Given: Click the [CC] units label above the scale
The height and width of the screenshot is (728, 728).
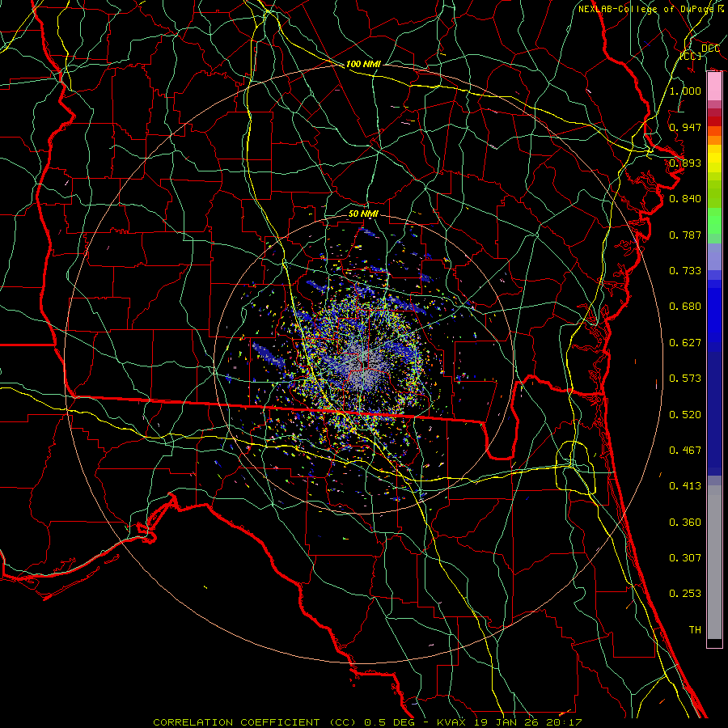Looking at the screenshot, I should [691, 56].
